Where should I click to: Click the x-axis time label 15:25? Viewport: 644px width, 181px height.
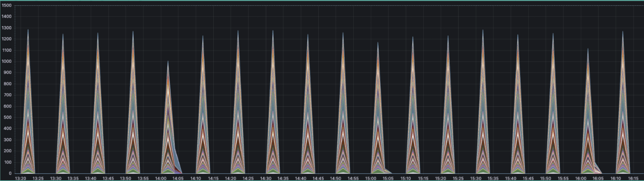tap(458, 178)
